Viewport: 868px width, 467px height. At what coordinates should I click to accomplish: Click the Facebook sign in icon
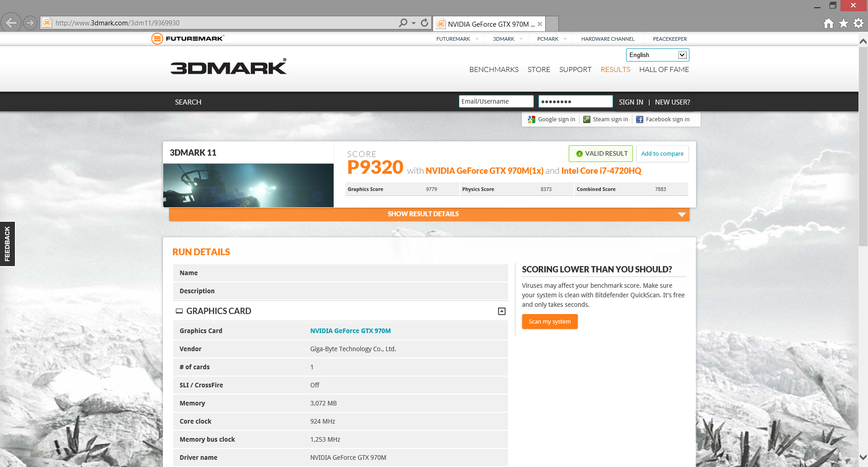[x=640, y=119]
